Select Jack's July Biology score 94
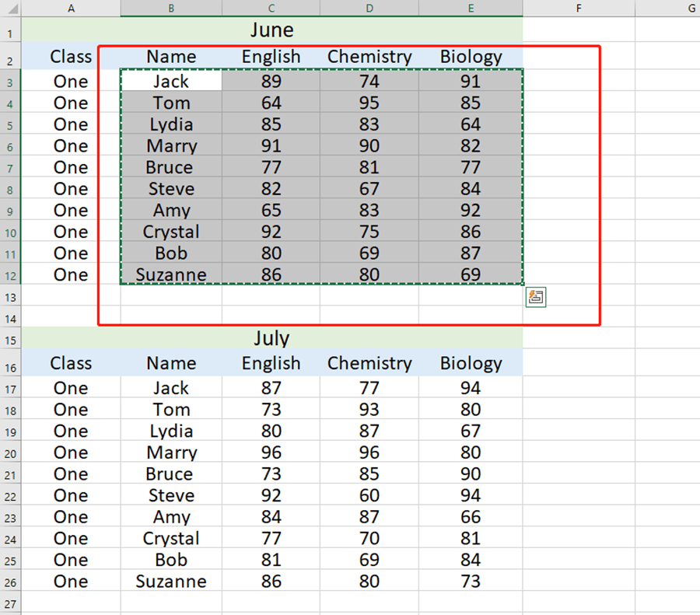The image size is (700, 615). (471, 387)
